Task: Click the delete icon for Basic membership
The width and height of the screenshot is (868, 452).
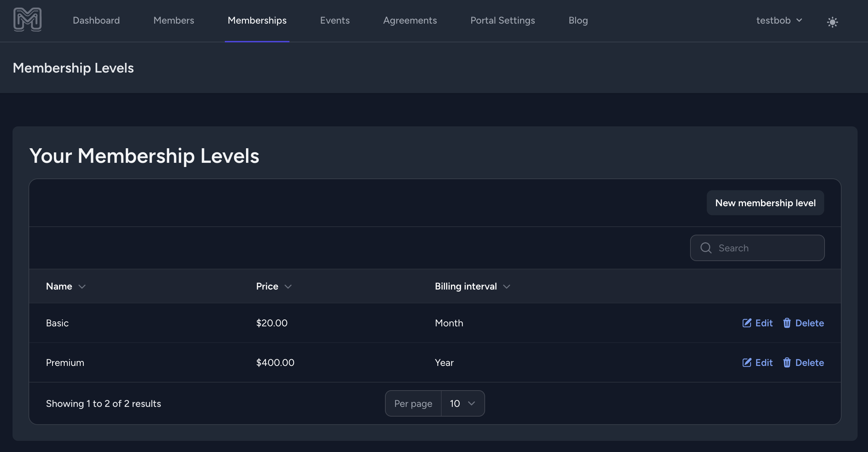Action: pyautogui.click(x=786, y=322)
